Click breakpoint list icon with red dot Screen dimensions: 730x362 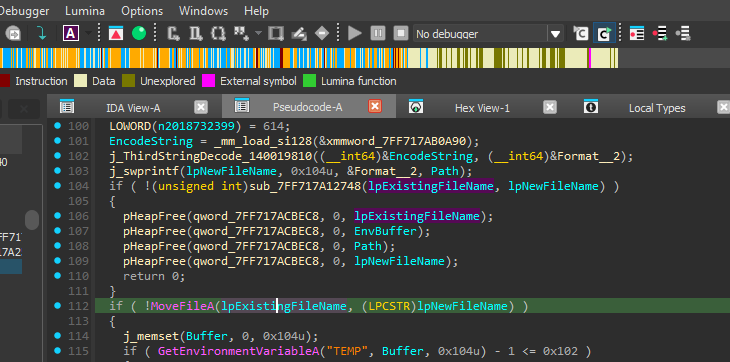pyautogui.click(x=636, y=33)
